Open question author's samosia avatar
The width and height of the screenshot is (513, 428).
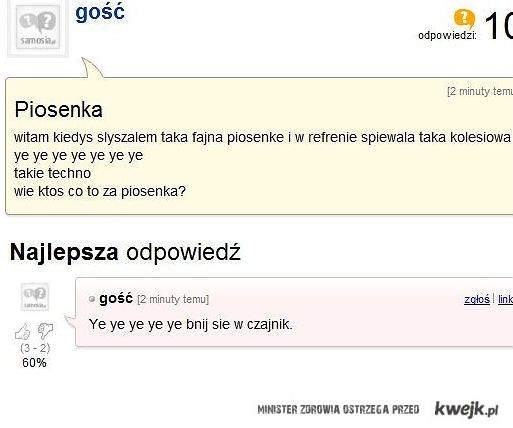(38, 28)
